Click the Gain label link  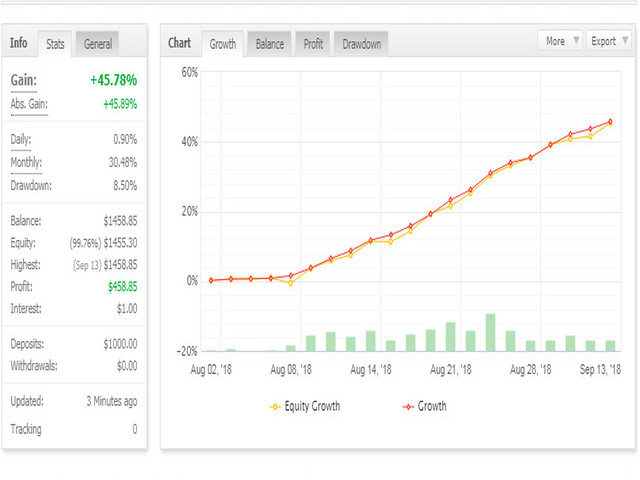click(24, 80)
